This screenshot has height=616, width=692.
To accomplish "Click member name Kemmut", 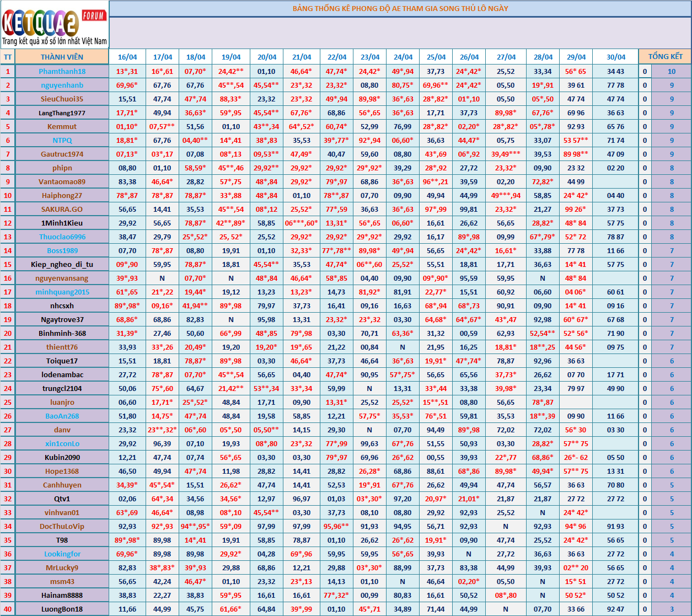I will pos(62,126).
